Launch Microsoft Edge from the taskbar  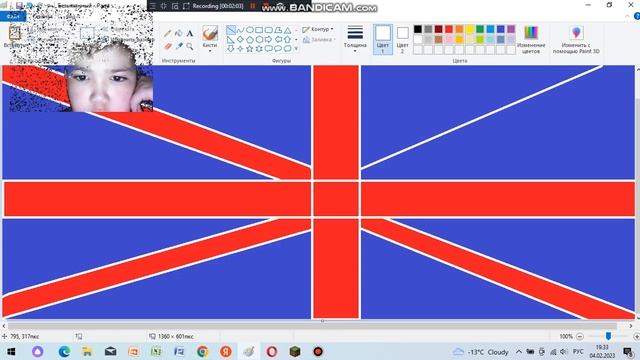pyautogui.click(x=64, y=351)
